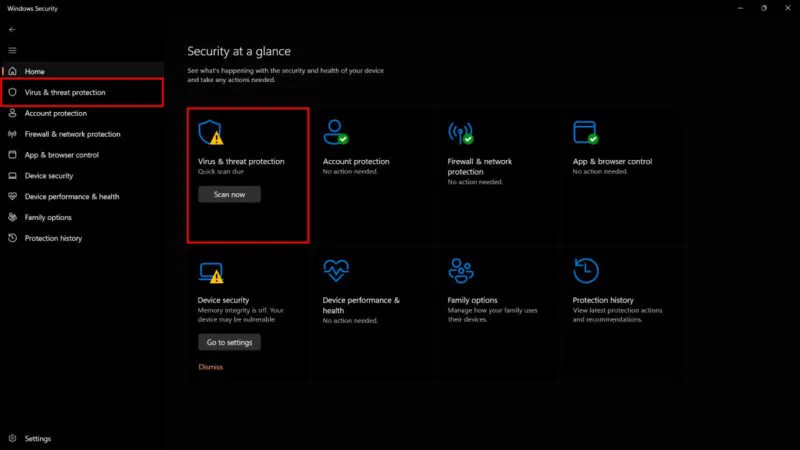Click the laptop icon beside Device security in sidebar
The width and height of the screenshot is (800, 450).
(x=13, y=176)
